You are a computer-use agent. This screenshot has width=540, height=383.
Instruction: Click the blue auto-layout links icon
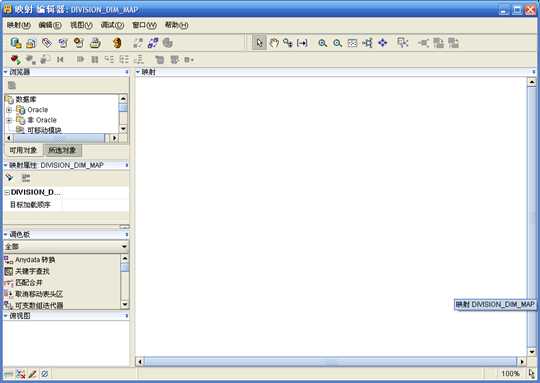[x=153, y=43]
